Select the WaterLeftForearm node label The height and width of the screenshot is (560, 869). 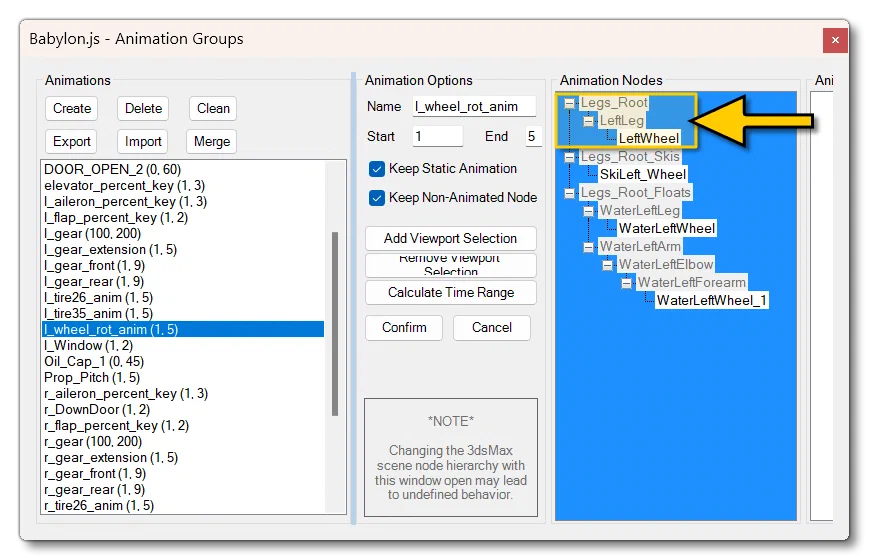[692, 282]
